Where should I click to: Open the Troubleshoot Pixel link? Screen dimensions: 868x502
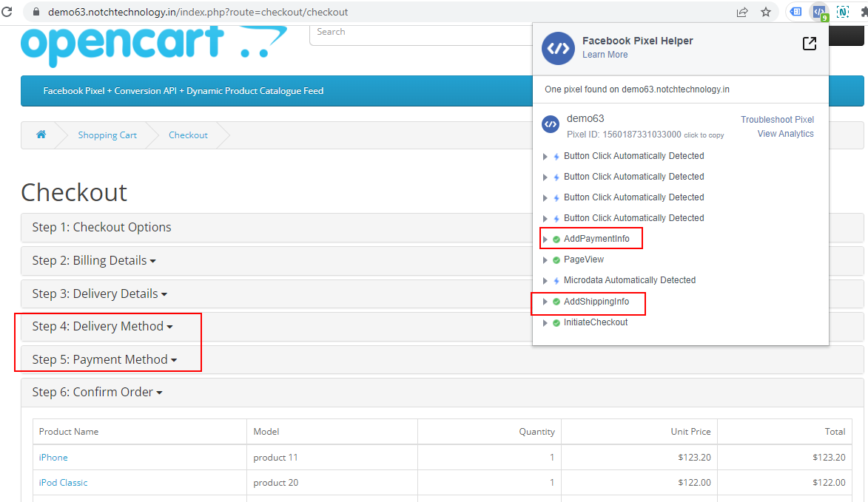(776, 119)
